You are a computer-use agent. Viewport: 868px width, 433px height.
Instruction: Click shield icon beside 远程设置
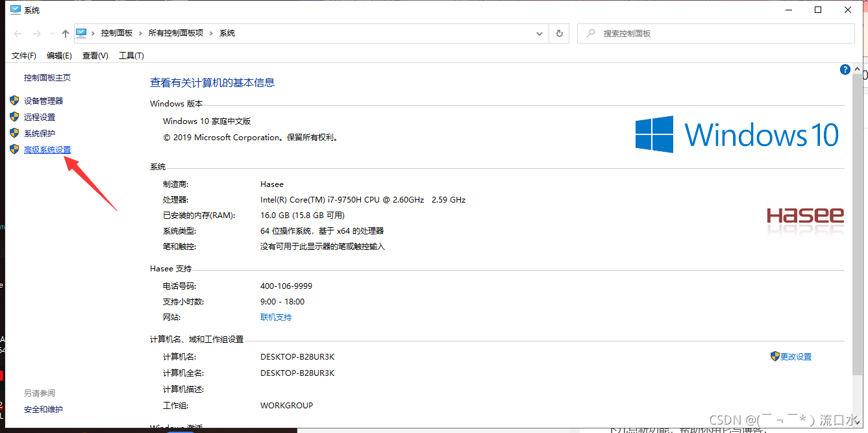coord(14,117)
